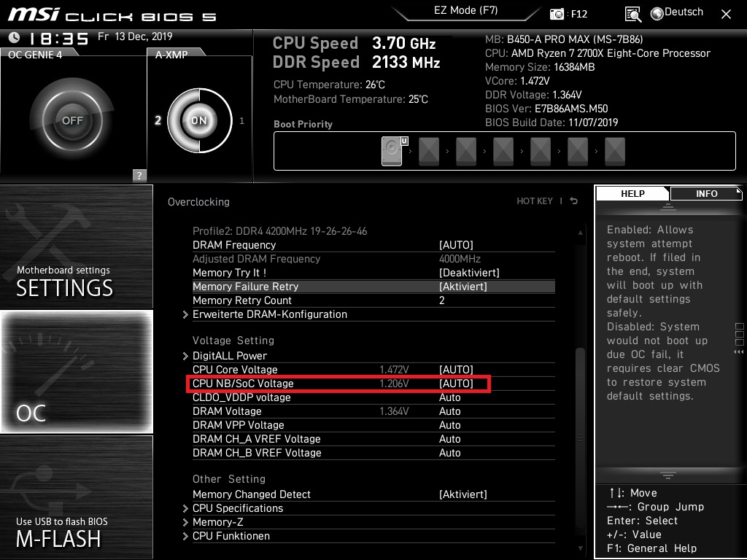Screen dimensions: 747x560
Task: Select the second boot priority slot
Action: (429, 152)
